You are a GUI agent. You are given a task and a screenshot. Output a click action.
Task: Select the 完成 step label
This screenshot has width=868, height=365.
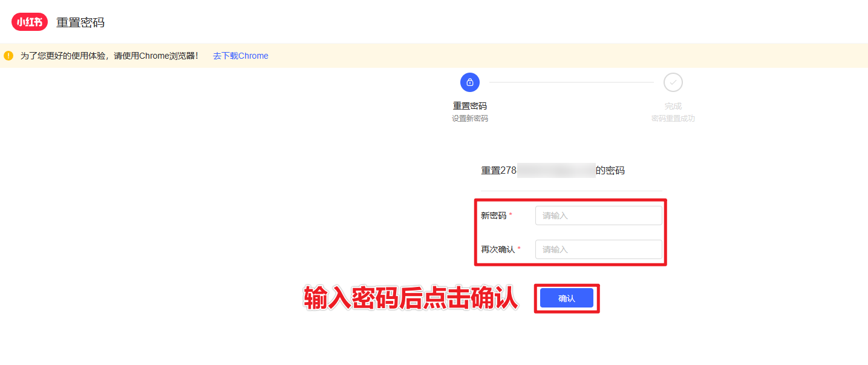coord(673,106)
